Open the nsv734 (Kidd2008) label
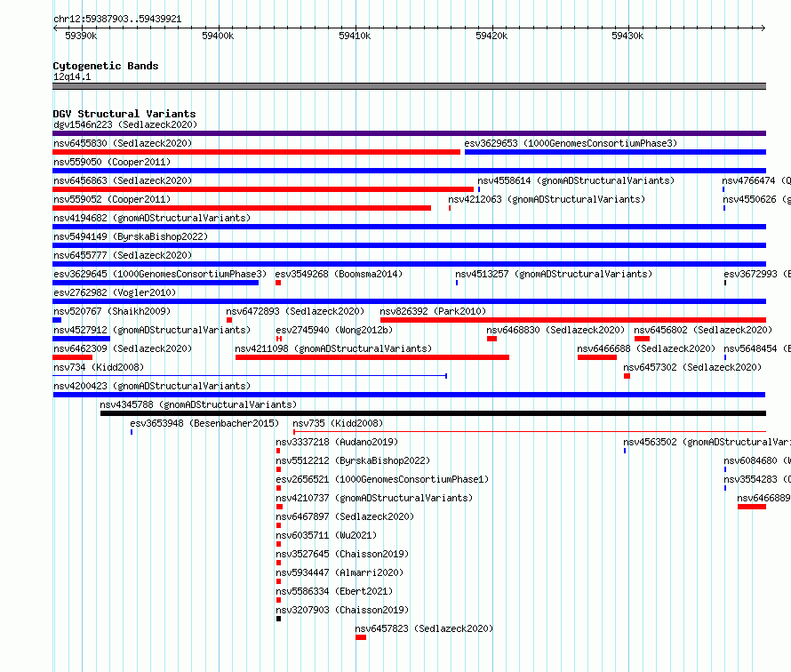791x672 pixels. [99, 367]
